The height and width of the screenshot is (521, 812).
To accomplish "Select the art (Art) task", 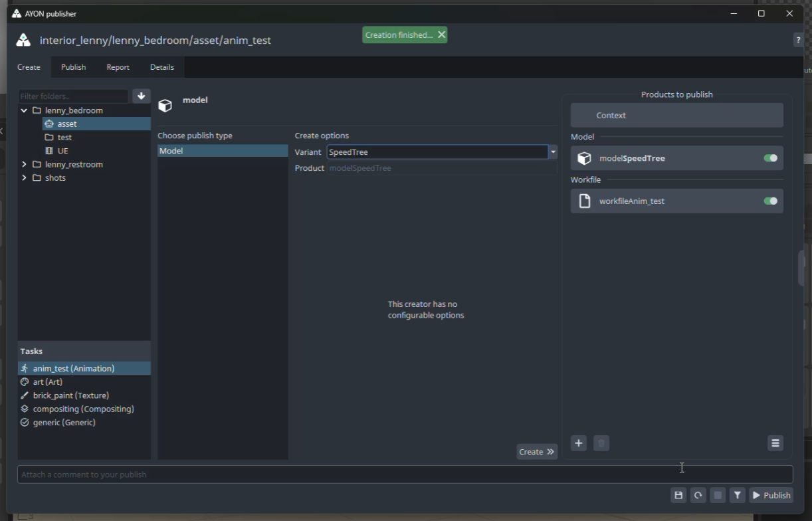I will click(x=84, y=382).
